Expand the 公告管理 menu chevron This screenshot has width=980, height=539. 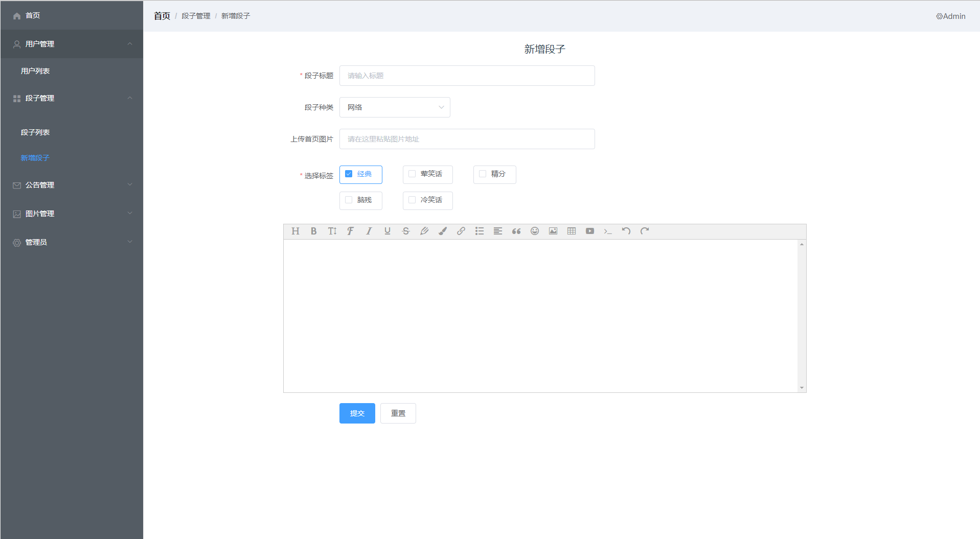point(130,184)
